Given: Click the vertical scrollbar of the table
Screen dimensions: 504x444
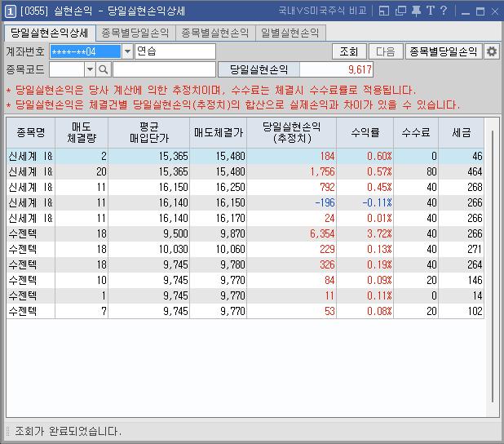Looking at the screenshot, I should pos(492,266).
